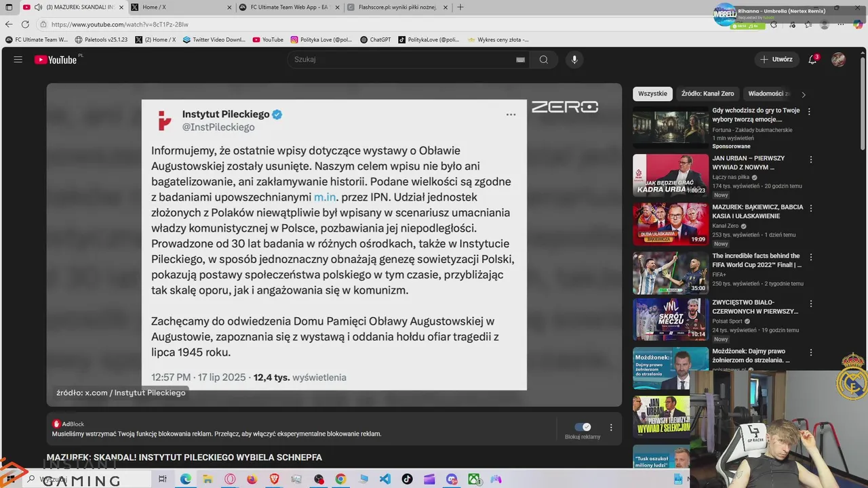Click the YouTube logo
Image resolution: width=868 pixels, height=488 pixels.
[x=56, y=60]
